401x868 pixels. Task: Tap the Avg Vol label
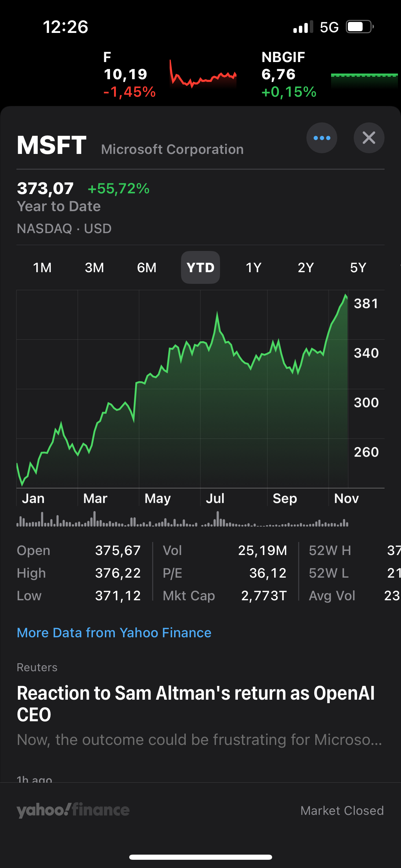(x=332, y=596)
